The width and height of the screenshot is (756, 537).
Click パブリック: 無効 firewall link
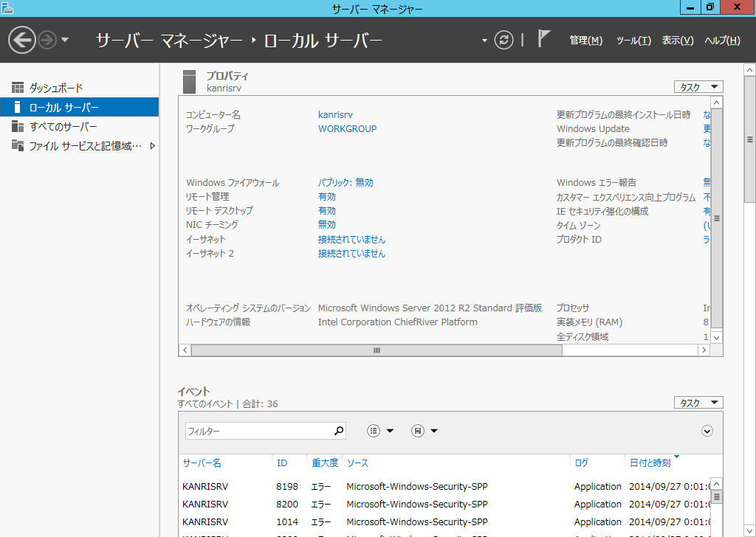point(346,182)
